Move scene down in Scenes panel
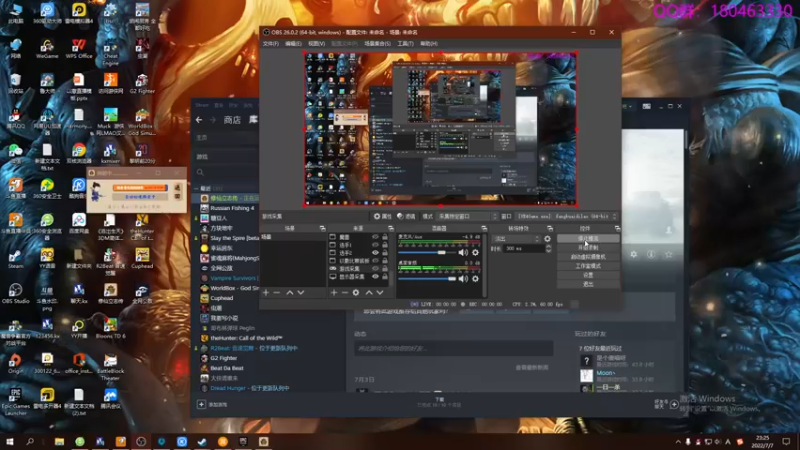 (x=301, y=293)
